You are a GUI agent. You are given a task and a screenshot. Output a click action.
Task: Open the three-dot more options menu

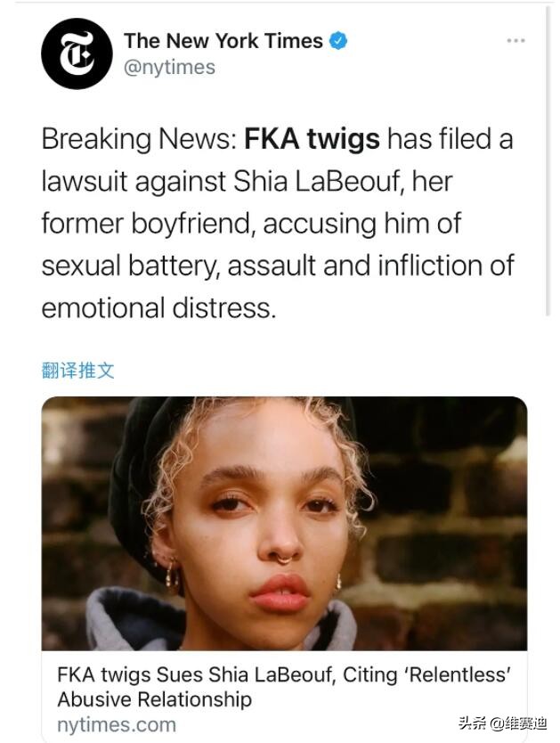point(515,41)
